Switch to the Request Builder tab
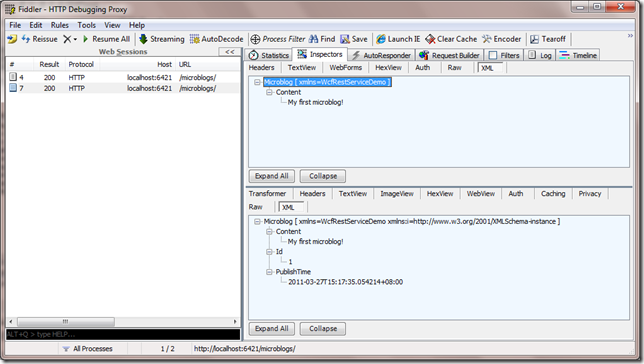Viewport: 644px width, 364px height. (450, 55)
